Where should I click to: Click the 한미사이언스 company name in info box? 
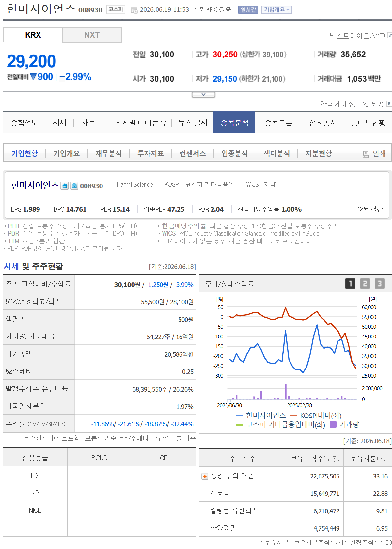(35, 185)
